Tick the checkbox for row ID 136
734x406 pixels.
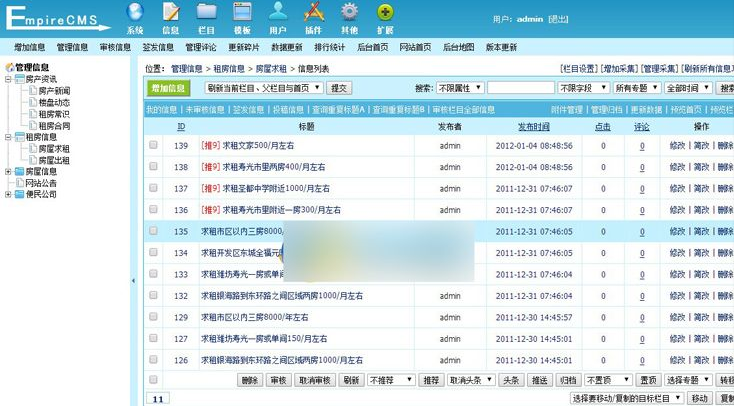153,209
